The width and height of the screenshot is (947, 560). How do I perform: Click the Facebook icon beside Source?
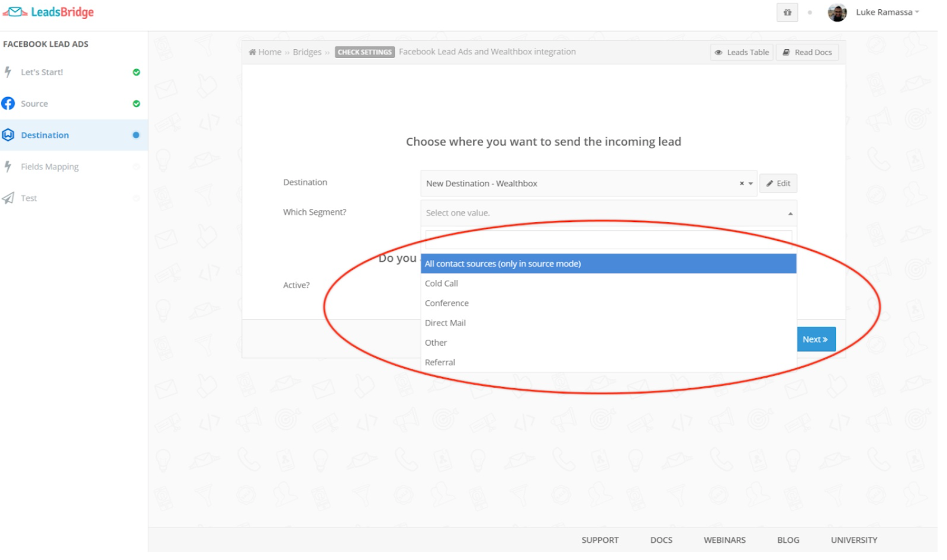coord(8,104)
